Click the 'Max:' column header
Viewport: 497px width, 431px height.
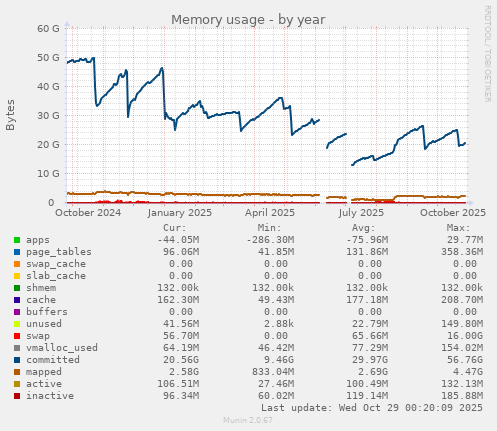[458, 228]
